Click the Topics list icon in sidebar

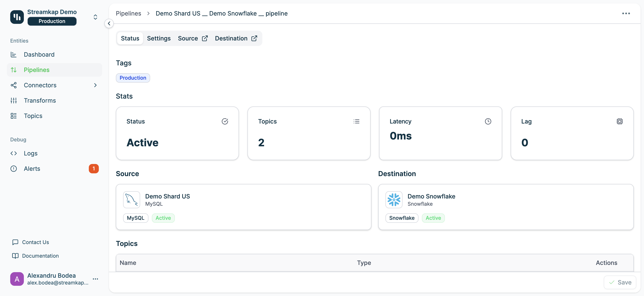[x=13, y=116]
